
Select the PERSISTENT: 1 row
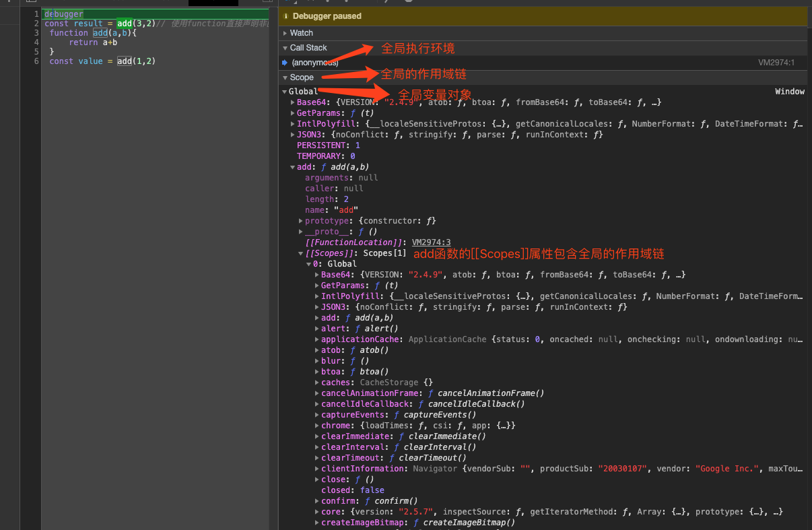point(329,145)
